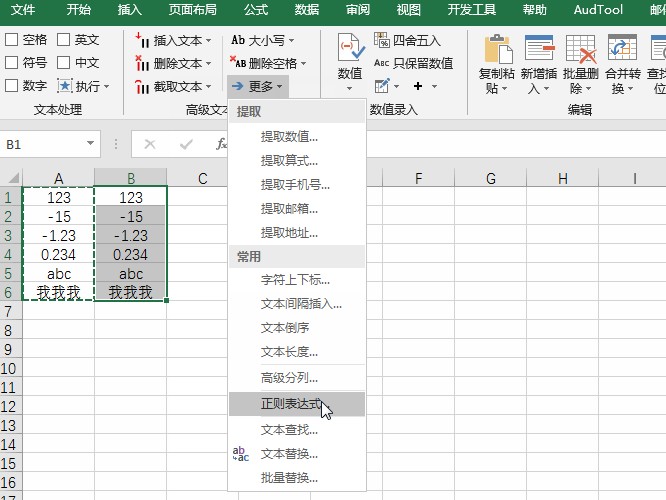Screen dimensions: 666x500
Task: Expand the 数值 dropdown arrow
Action: pyautogui.click(x=350, y=88)
